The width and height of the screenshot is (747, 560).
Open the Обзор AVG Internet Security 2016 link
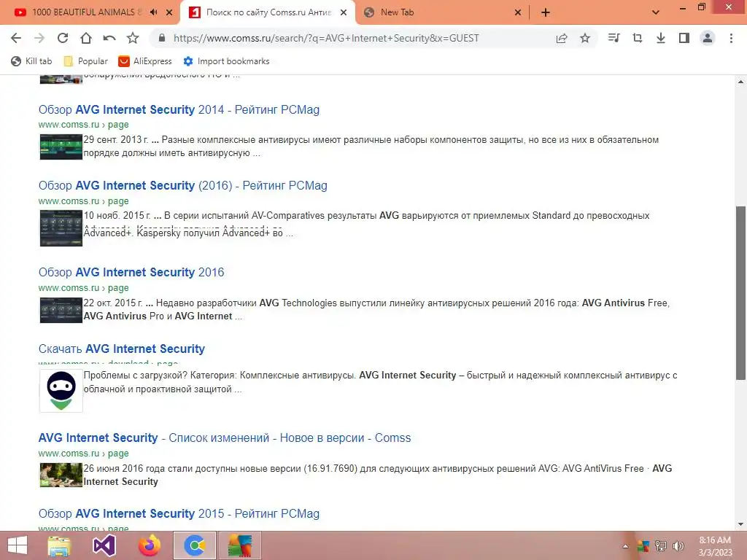(131, 272)
